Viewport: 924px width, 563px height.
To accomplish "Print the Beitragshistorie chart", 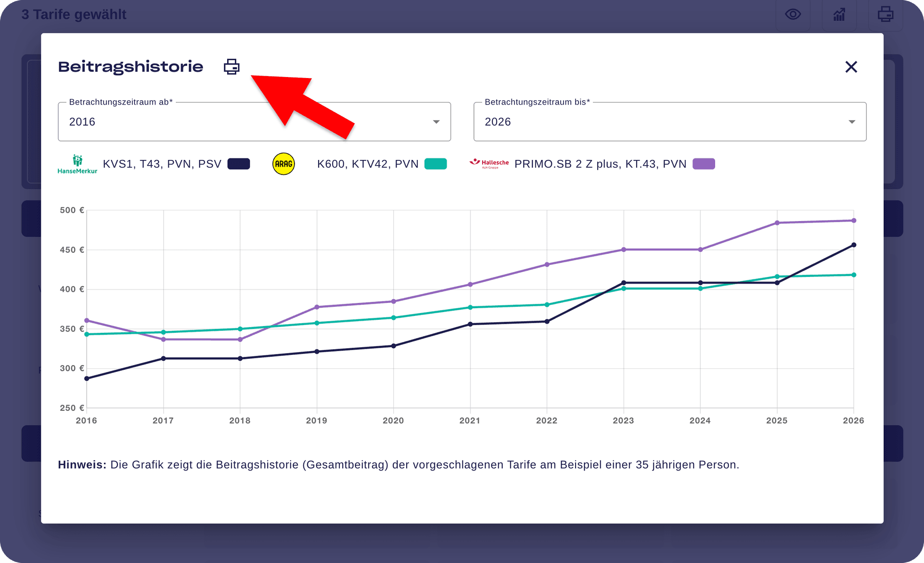I will click(231, 66).
